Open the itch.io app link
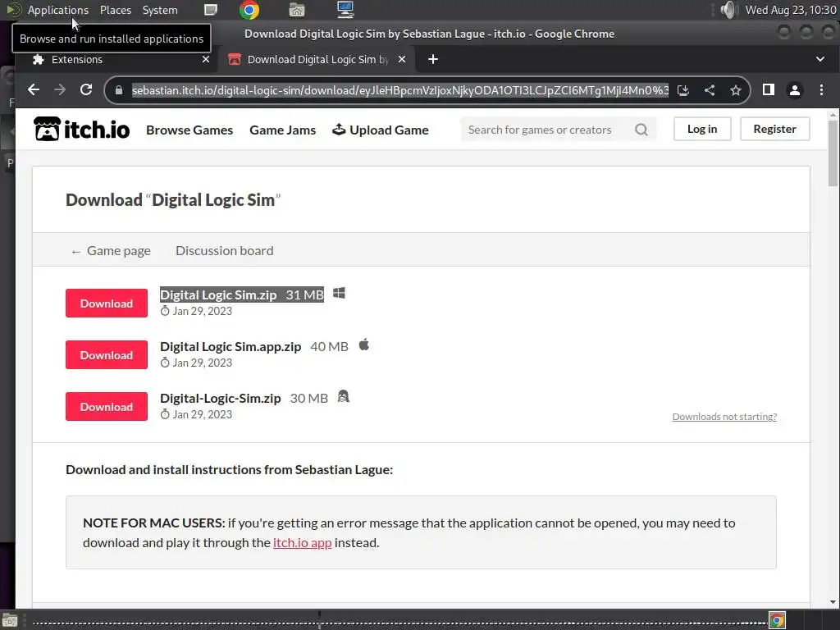840x630 pixels. (x=302, y=543)
